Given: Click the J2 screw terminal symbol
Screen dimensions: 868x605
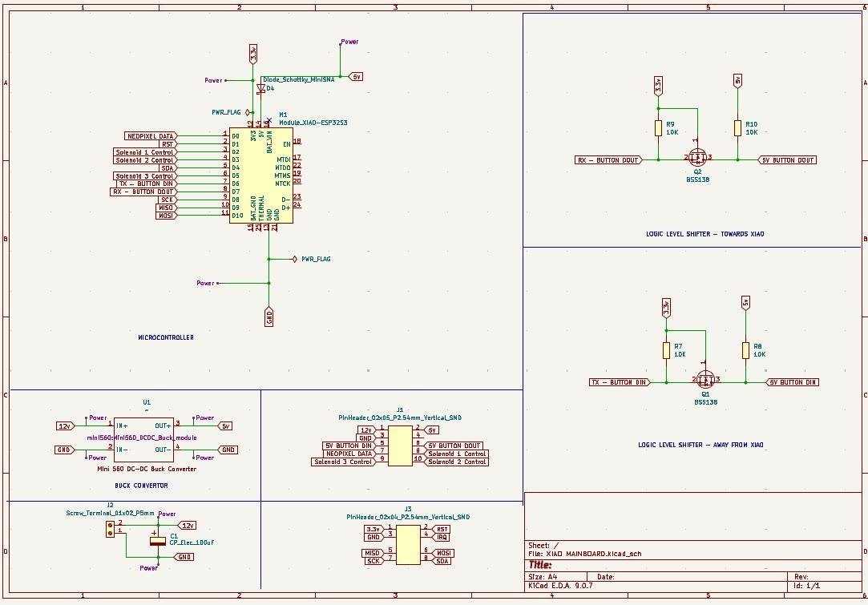Looking at the screenshot, I should click(x=110, y=528).
